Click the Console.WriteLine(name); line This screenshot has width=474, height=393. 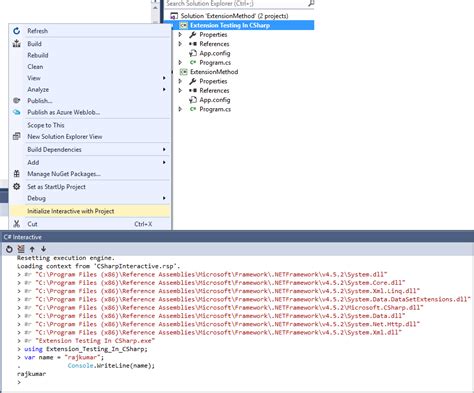pyautogui.click(x=111, y=366)
